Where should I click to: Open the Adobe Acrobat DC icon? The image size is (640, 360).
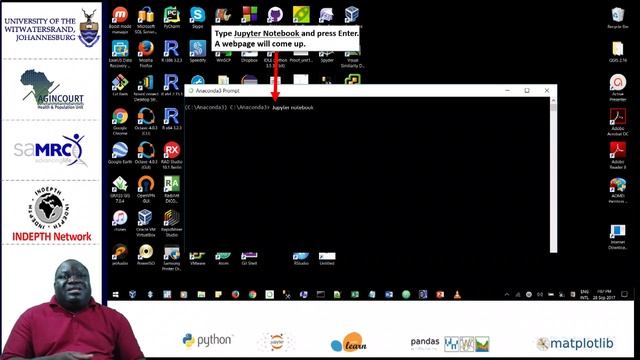[618, 122]
